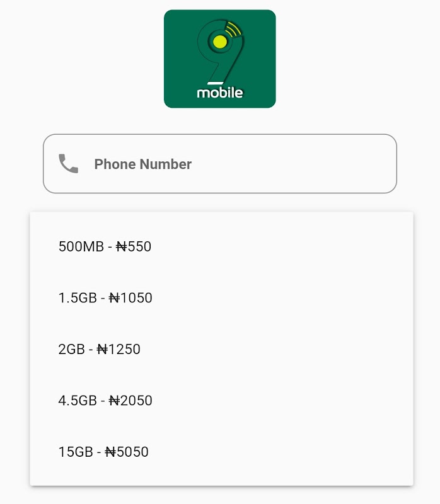Click the phone handset icon
The image size is (440, 504).
[68, 164]
